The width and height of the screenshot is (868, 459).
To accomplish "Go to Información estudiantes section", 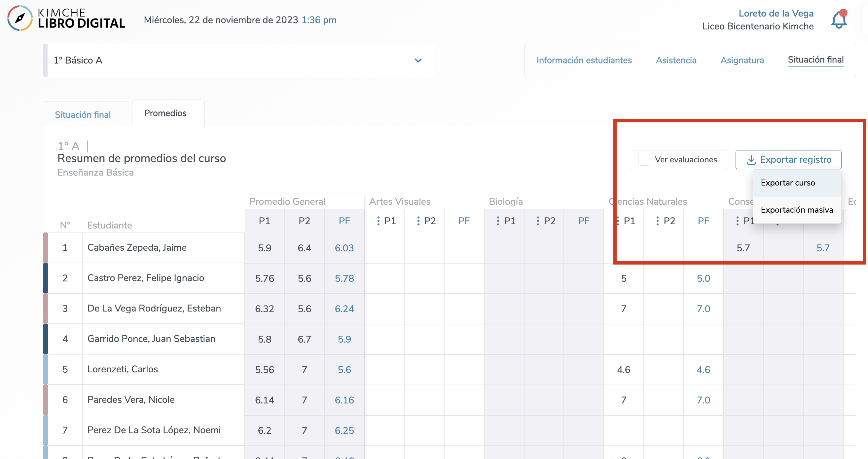I will (584, 61).
